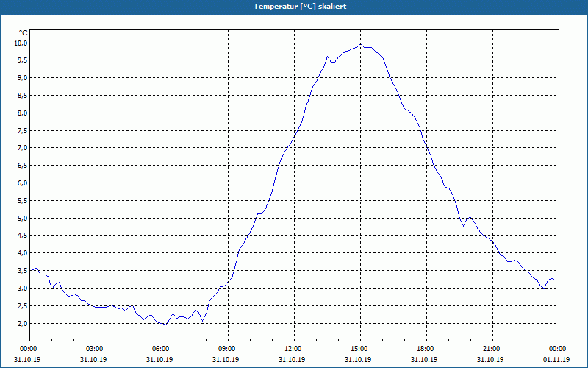Click the 01.11.19 date label
Image resolution: width=588 pixels, height=368 pixels.
[x=556, y=359]
